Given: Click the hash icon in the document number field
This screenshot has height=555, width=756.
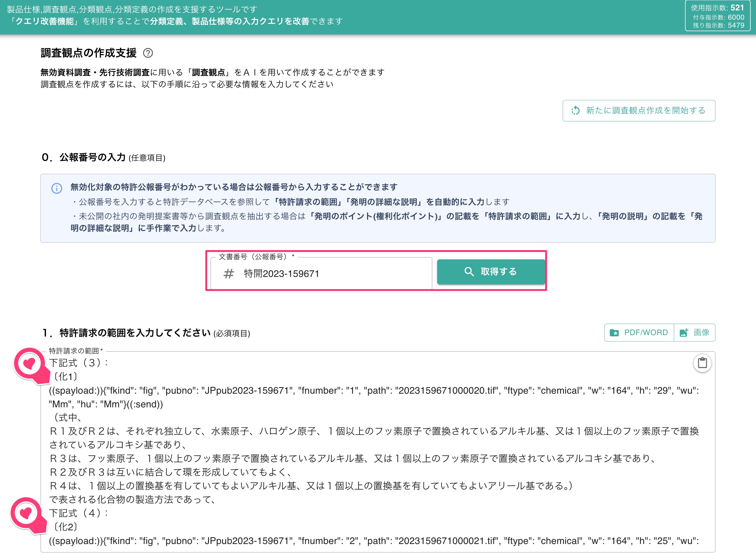Looking at the screenshot, I should point(229,274).
